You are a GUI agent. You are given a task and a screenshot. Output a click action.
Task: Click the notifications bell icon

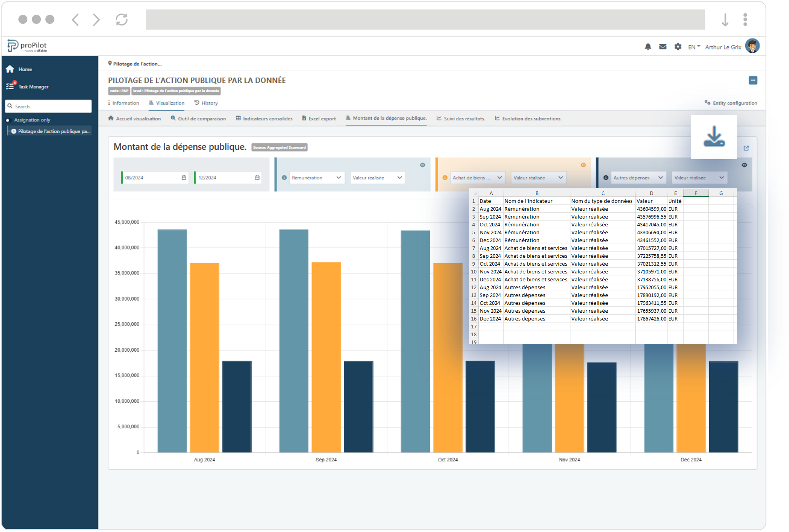[x=647, y=47]
